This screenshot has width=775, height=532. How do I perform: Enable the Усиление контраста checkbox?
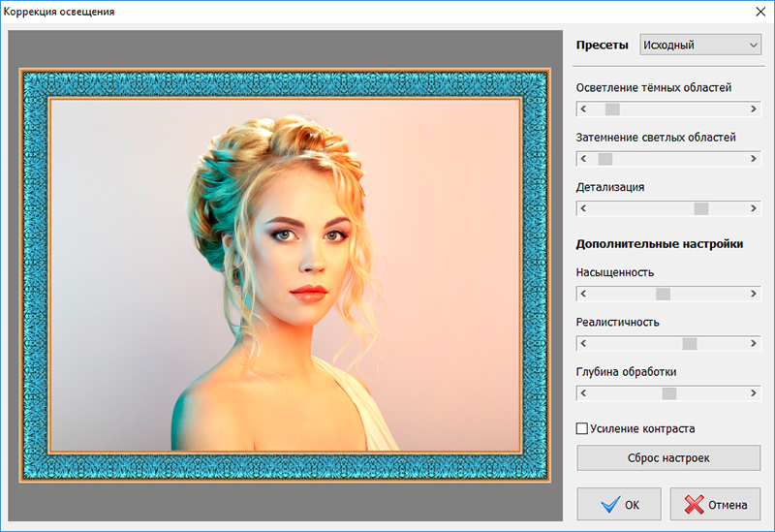tap(582, 428)
